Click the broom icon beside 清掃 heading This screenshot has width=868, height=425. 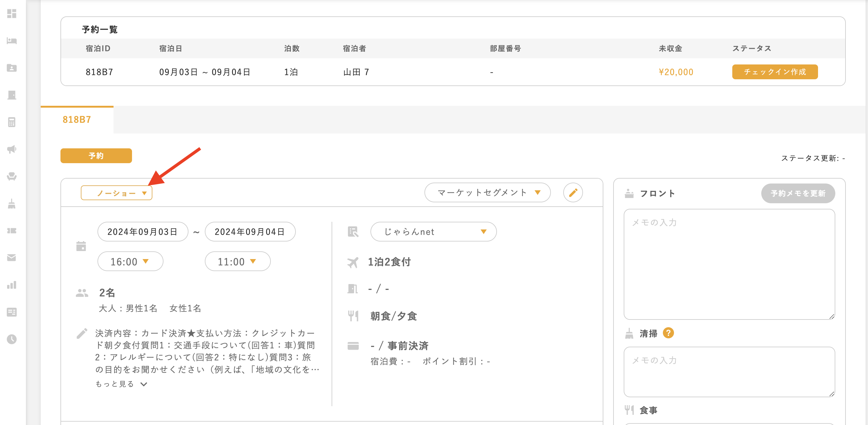(x=629, y=334)
